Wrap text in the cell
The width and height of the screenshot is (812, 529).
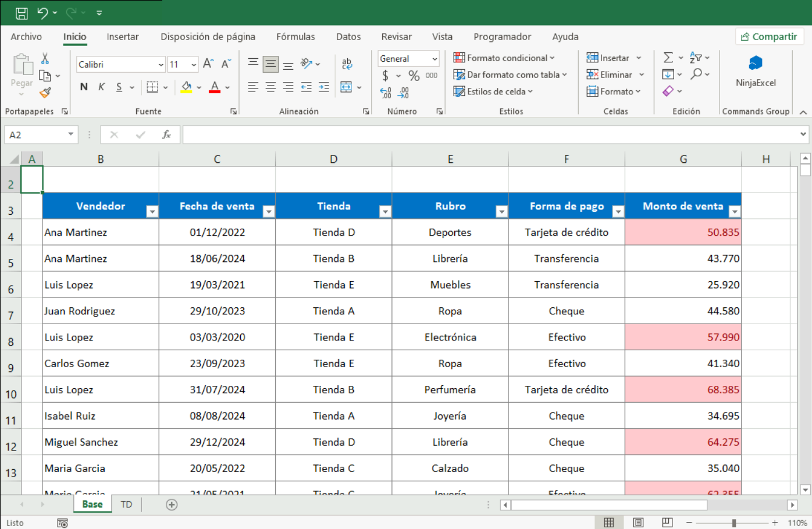347,63
